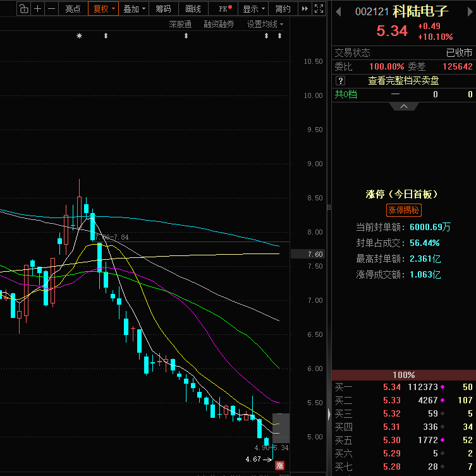Click 涨停成交额 value 1.063亿

425,275
